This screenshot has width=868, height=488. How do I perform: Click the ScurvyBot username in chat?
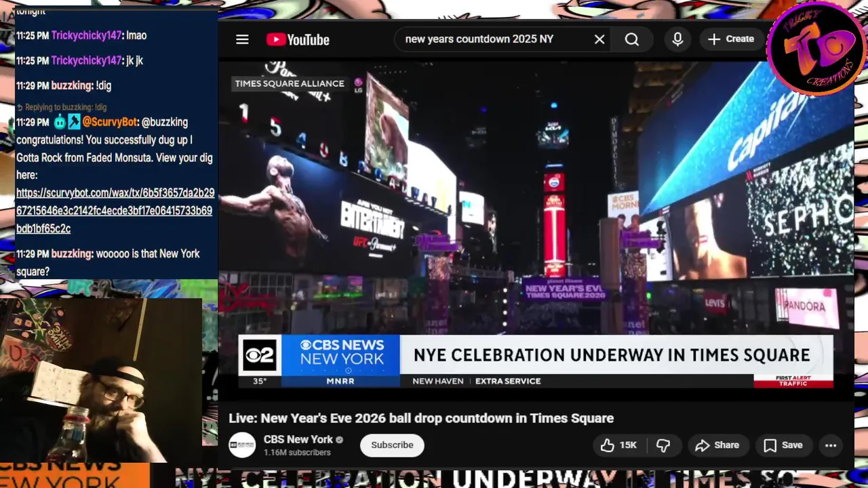[110, 122]
